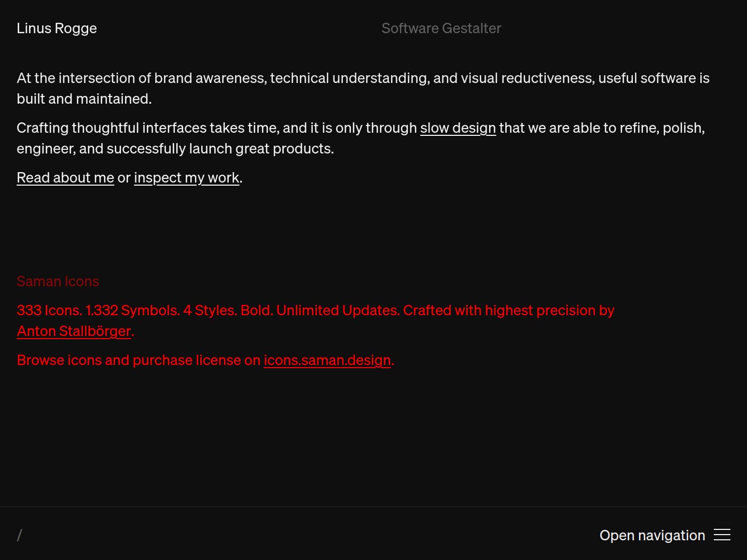Click the hamburger menu icon
Image resolution: width=747 pixels, height=560 pixels.
(722, 535)
